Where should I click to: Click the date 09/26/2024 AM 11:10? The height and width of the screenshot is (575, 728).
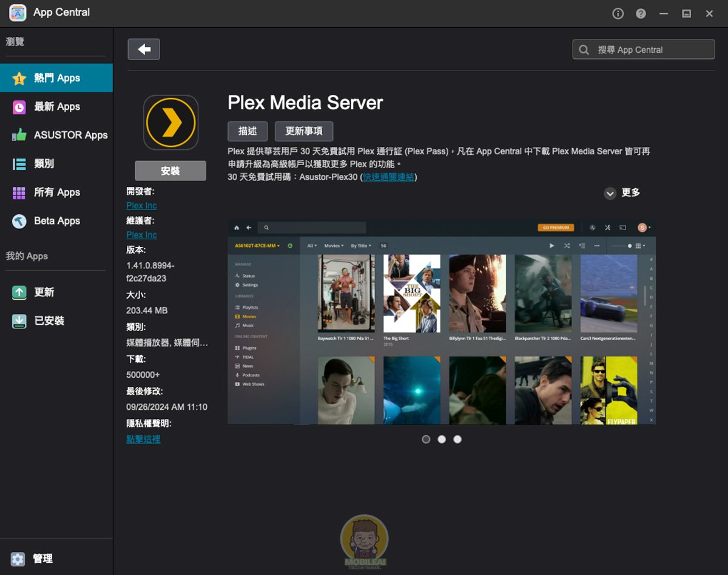tap(167, 407)
